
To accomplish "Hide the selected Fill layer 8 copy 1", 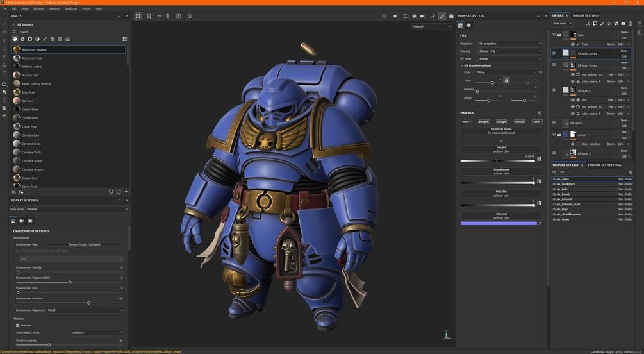I will coord(554,53).
